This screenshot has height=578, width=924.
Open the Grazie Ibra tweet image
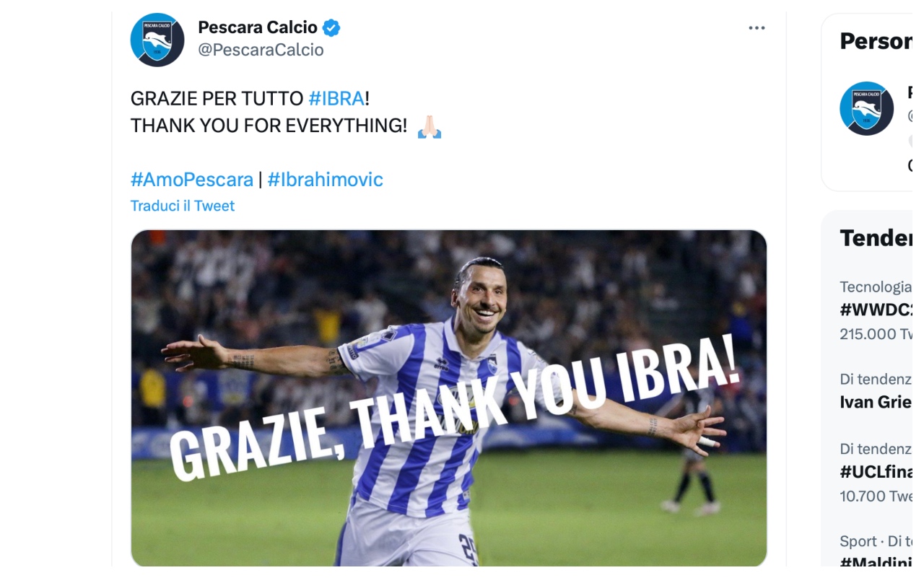(448, 398)
